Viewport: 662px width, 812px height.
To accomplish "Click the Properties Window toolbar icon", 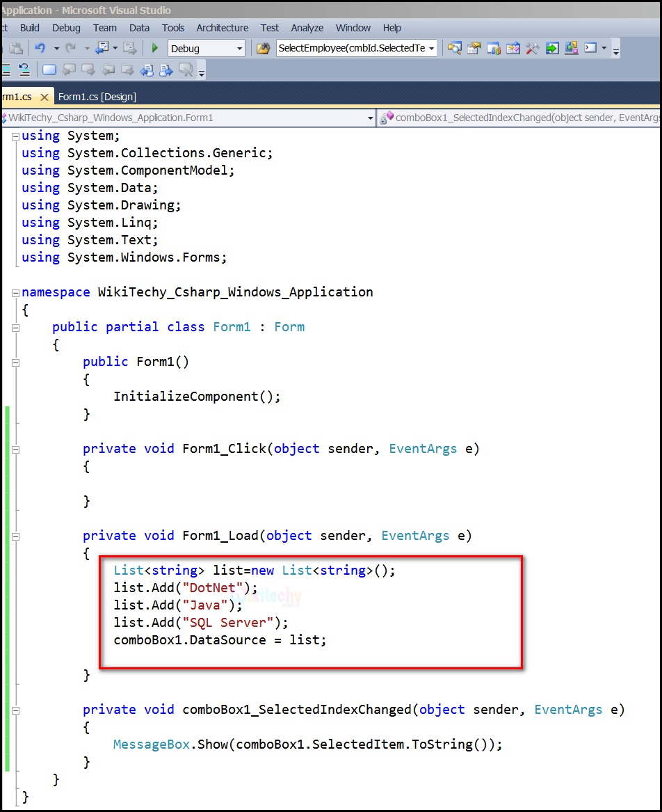I will [513, 48].
